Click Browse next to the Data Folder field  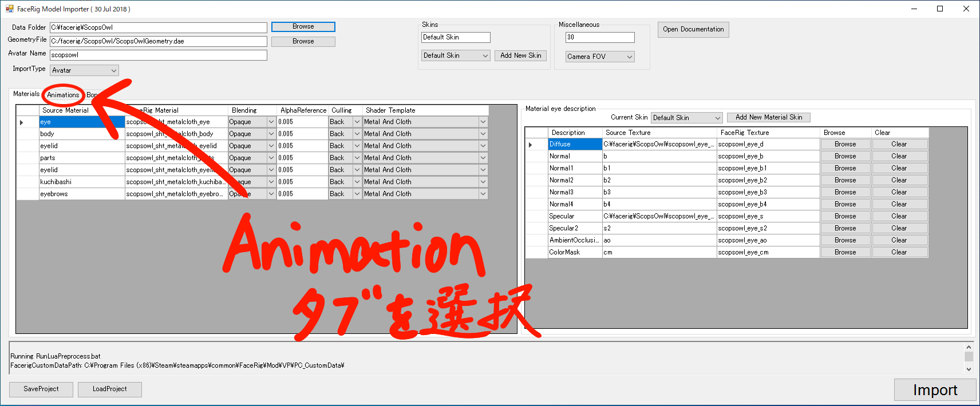coord(303,27)
